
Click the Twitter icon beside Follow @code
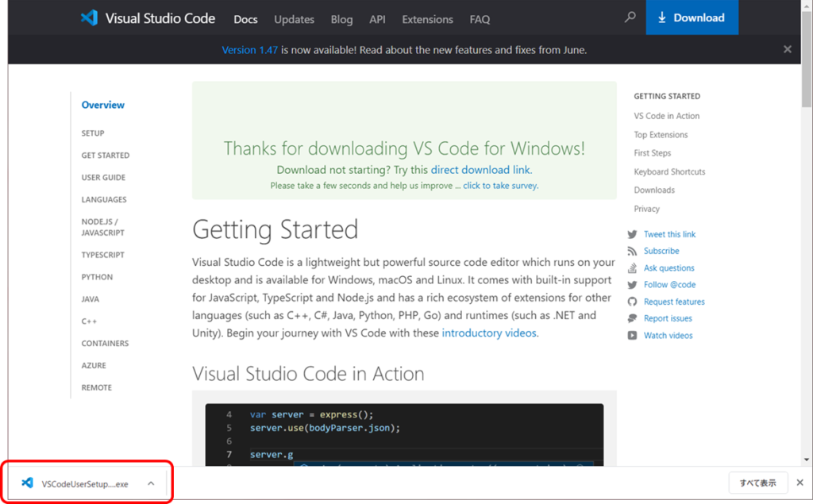click(632, 285)
